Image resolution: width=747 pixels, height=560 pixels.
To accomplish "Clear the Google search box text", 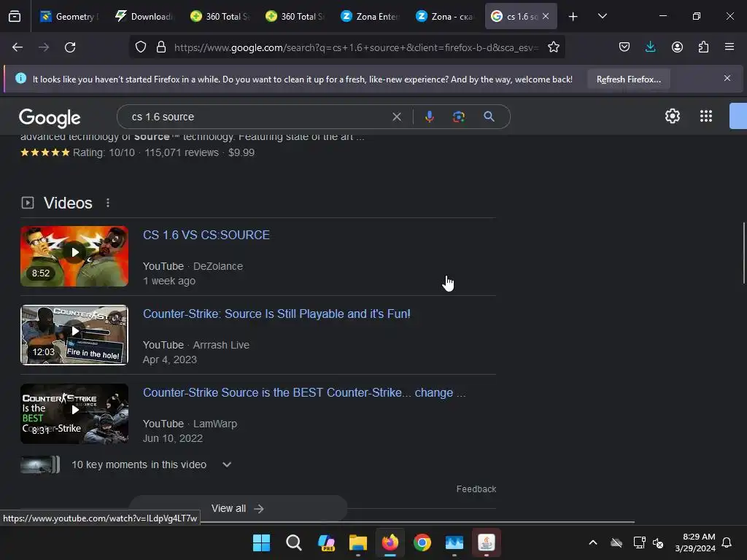I will coord(396,117).
